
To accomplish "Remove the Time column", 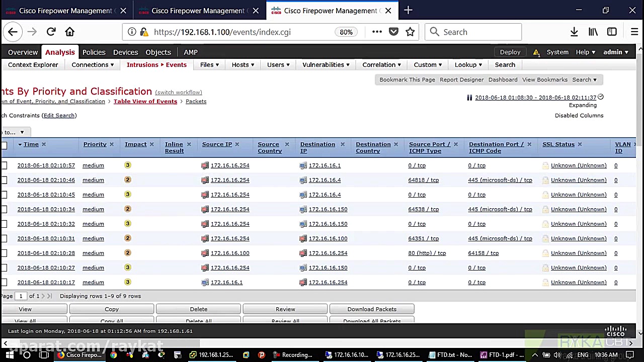I will click(43, 144).
